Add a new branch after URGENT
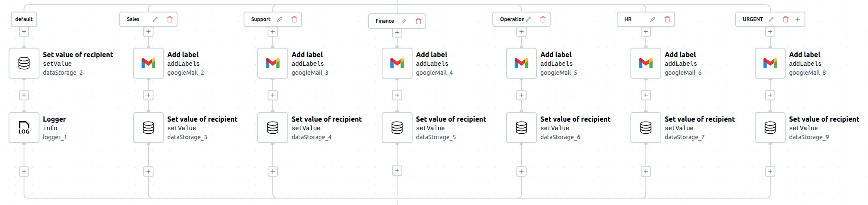Image resolution: width=868 pixels, height=205 pixels. point(798,19)
